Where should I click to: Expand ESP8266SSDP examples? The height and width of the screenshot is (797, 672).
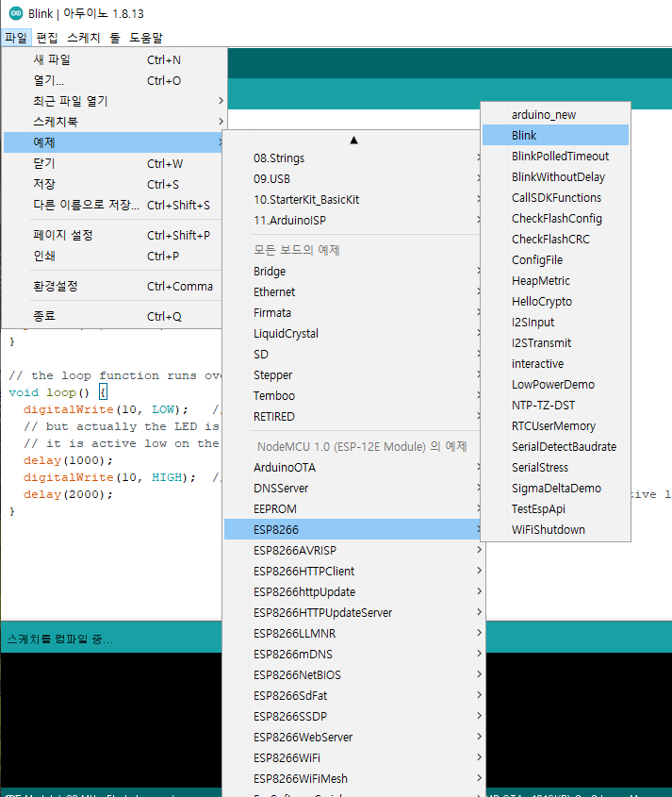click(354, 717)
